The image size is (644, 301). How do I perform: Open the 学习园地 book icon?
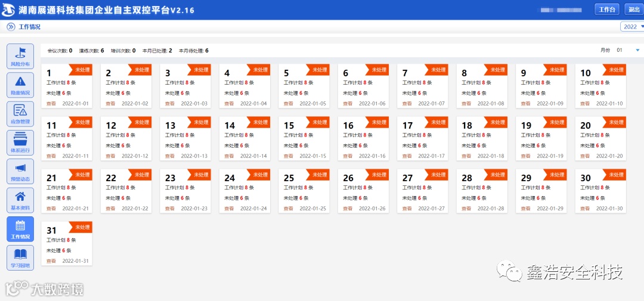coord(20,257)
